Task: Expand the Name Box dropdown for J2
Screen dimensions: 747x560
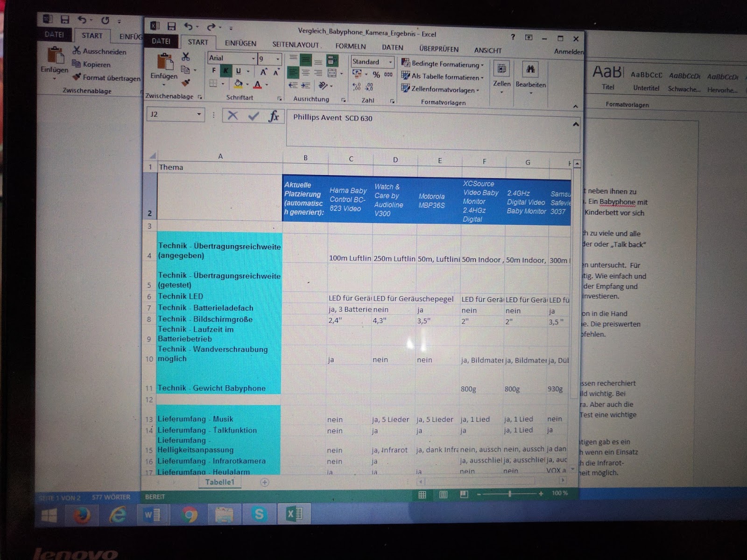Action: pyautogui.click(x=199, y=114)
